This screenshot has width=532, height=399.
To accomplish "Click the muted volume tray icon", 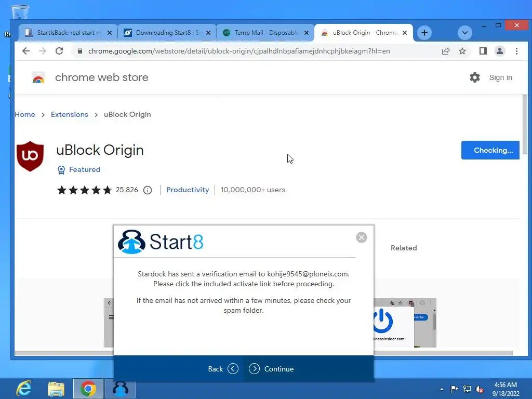I will point(480,389).
